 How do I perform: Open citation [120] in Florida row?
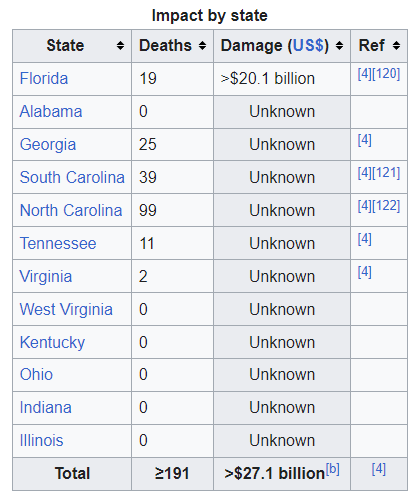[x=386, y=74]
